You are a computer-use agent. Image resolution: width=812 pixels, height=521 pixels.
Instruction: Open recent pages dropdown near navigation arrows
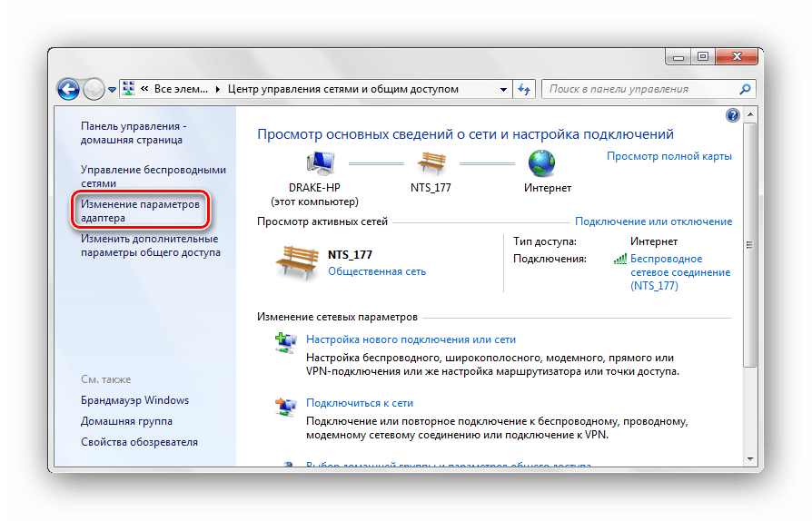[112, 90]
